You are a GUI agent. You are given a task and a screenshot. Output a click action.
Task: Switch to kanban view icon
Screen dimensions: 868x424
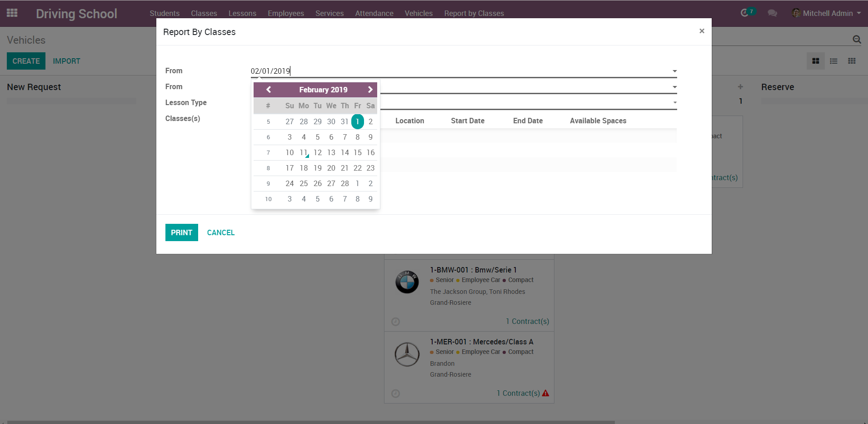[815, 61]
